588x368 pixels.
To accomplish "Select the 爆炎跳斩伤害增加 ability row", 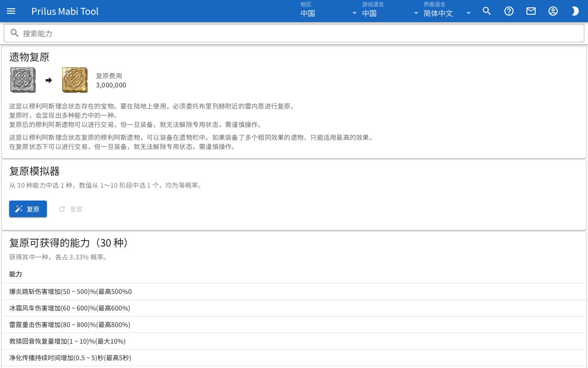I will [294, 292].
